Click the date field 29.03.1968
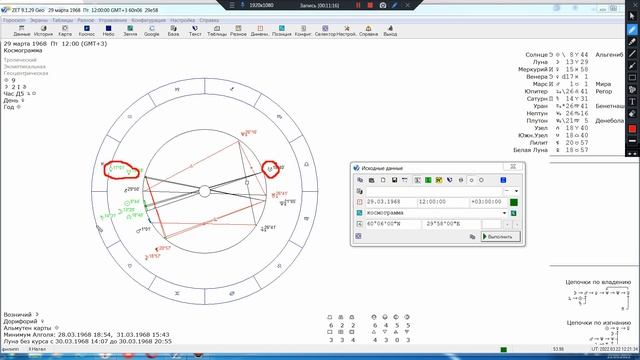Image resolution: width=640 pixels, height=360 pixels. click(390, 202)
